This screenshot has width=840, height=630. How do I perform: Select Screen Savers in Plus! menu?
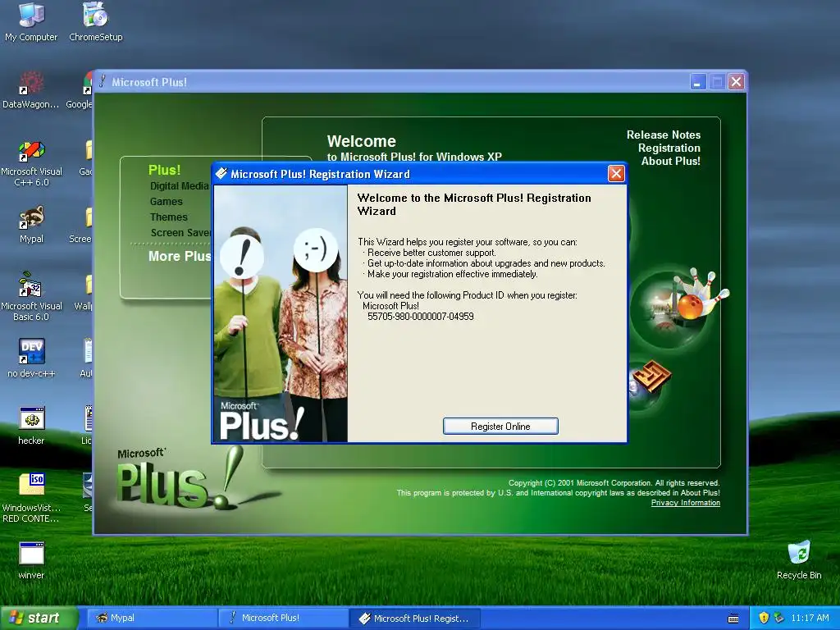coord(181,232)
